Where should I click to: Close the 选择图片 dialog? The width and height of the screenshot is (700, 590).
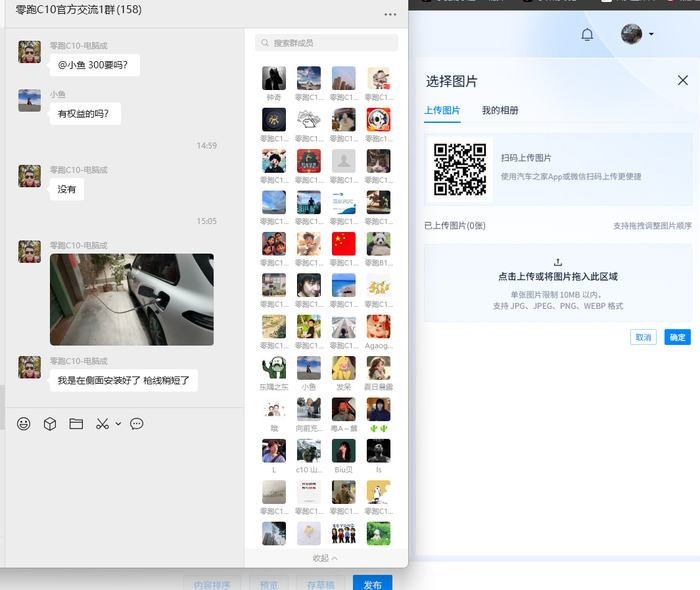(x=683, y=80)
